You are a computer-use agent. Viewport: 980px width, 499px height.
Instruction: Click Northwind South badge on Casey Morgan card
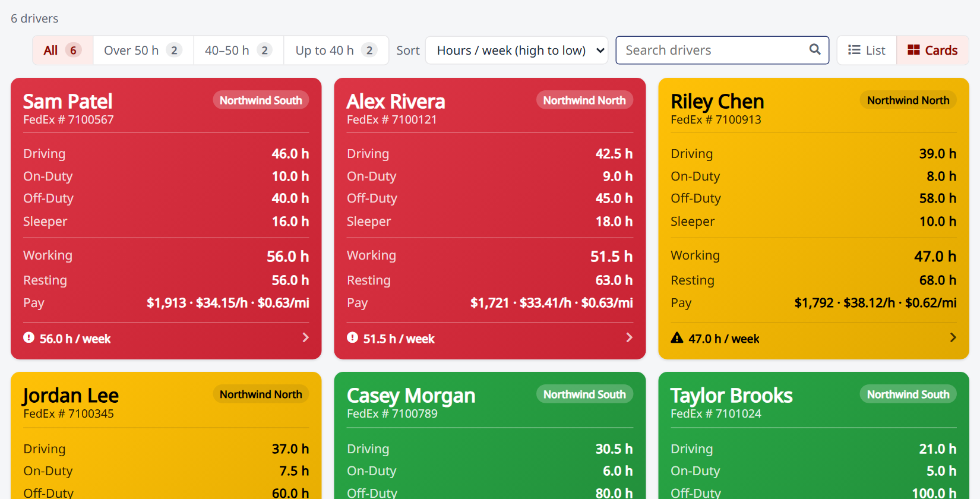tap(584, 394)
